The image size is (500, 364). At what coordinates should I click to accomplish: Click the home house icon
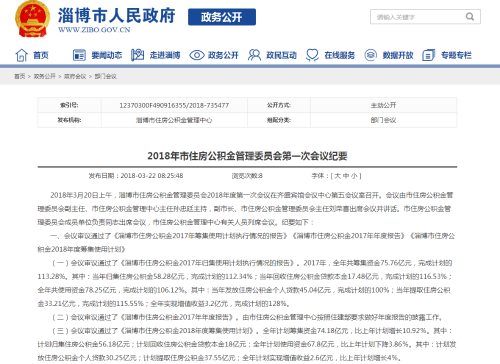[x=22, y=55]
